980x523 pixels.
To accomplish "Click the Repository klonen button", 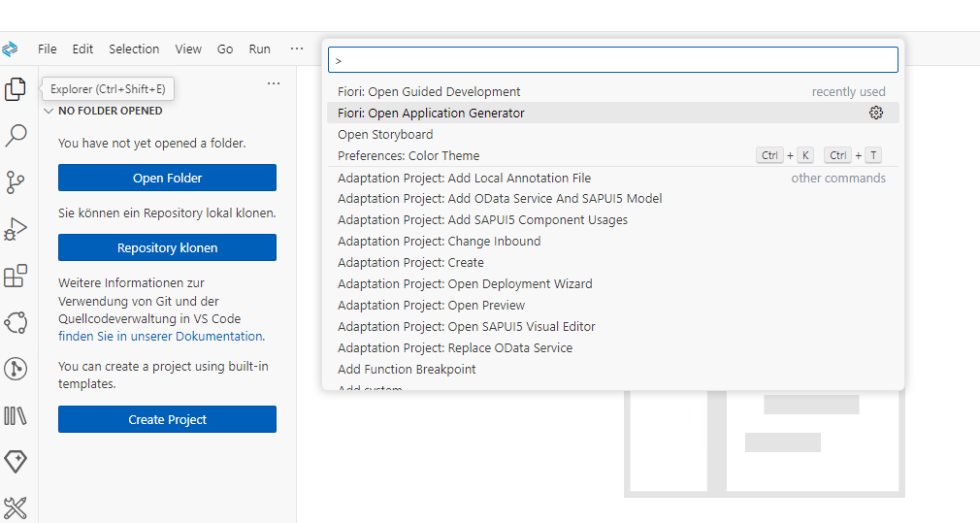I will (x=167, y=248).
